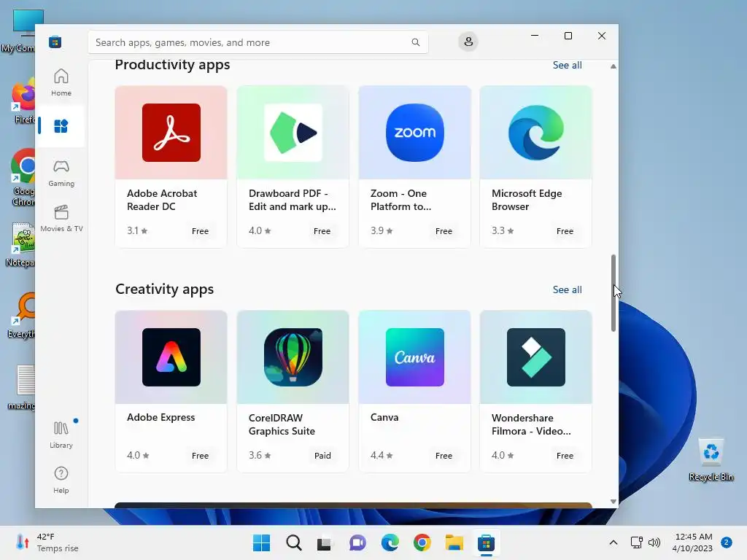
Task: Select the Firefox desktop shortcut
Action: tap(23, 102)
